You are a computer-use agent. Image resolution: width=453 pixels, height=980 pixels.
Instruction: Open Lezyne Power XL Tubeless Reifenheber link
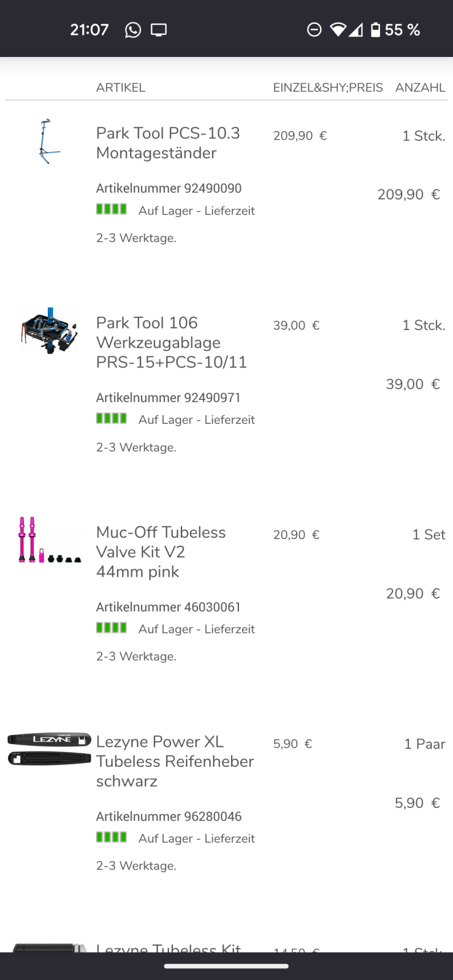click(175, 761)
